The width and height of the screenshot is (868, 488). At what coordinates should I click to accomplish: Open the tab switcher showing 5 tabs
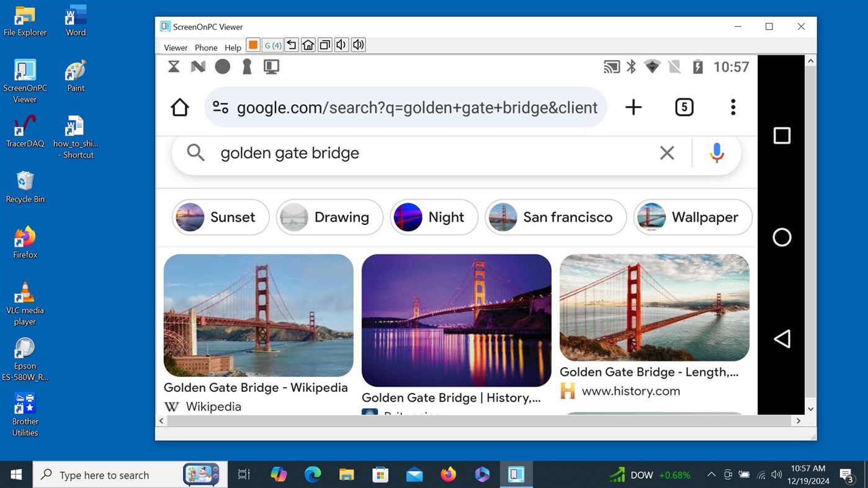coord(684,107)
